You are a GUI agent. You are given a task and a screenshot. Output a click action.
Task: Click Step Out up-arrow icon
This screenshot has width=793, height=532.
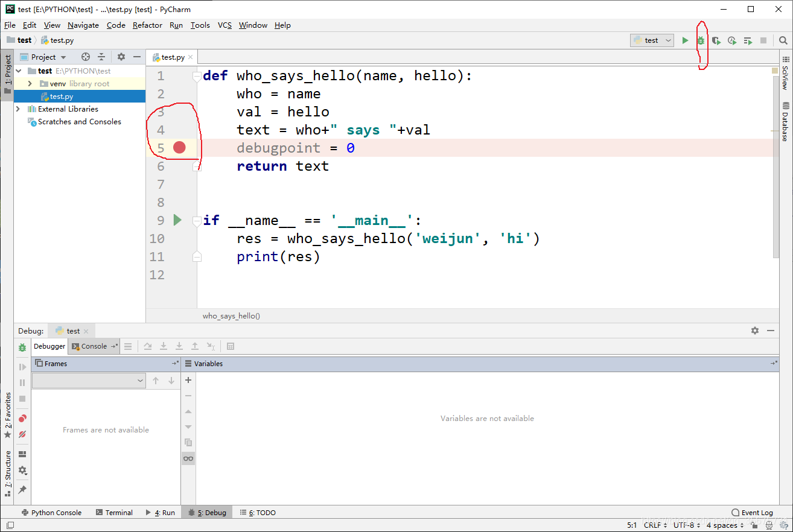click(x=195, y=346)
